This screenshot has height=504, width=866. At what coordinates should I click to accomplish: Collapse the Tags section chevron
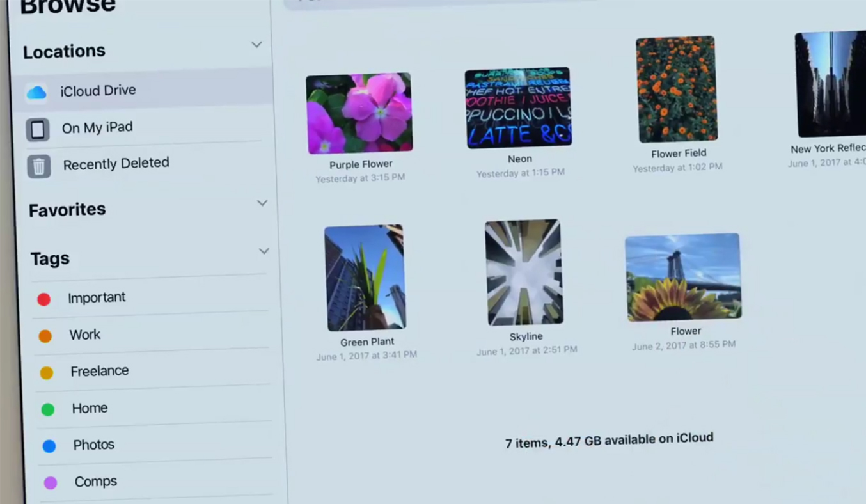click(264, 251)
